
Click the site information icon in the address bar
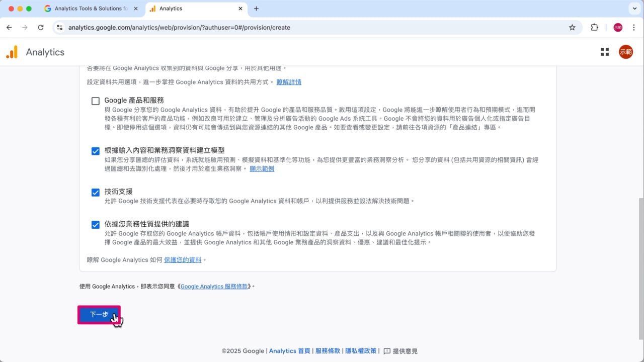[59, 28]
